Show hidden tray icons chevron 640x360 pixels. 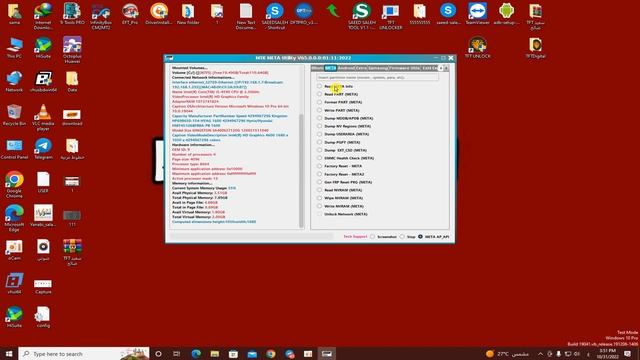point(540,353)
